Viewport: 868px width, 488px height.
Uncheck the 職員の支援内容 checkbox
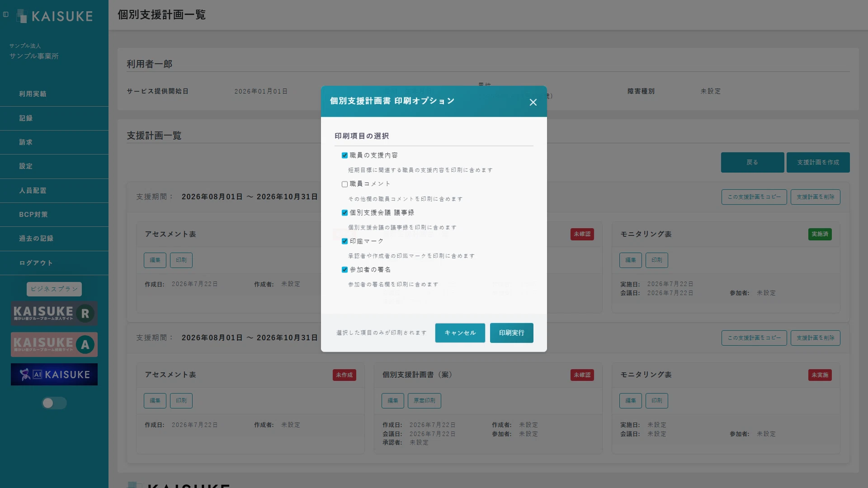[344, 155]
